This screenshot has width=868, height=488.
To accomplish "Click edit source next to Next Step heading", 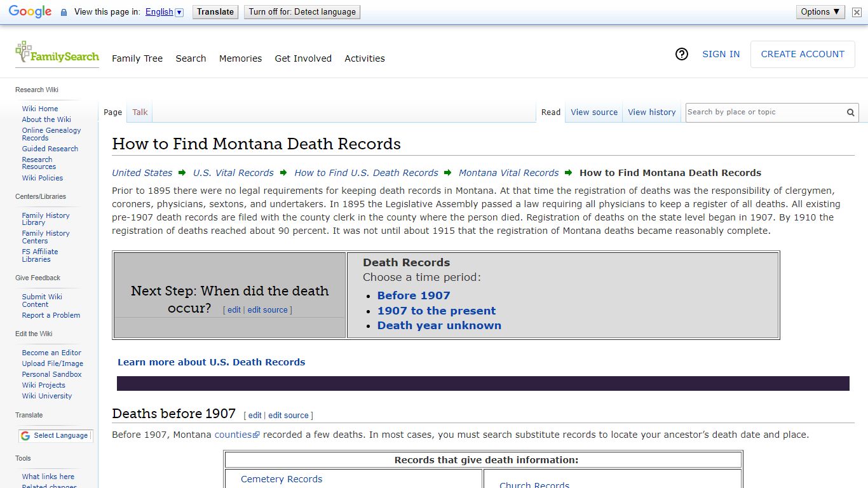I will pos(268,310).
